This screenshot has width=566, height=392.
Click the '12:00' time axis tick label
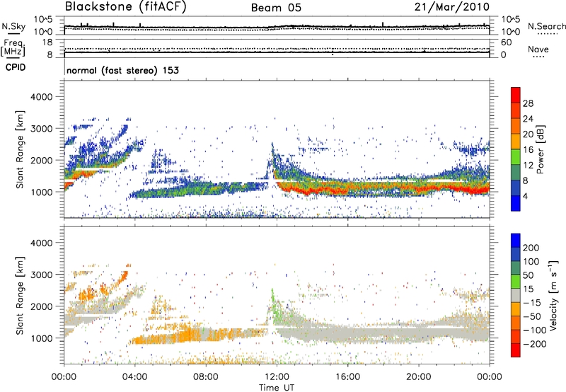pos(277,377)
